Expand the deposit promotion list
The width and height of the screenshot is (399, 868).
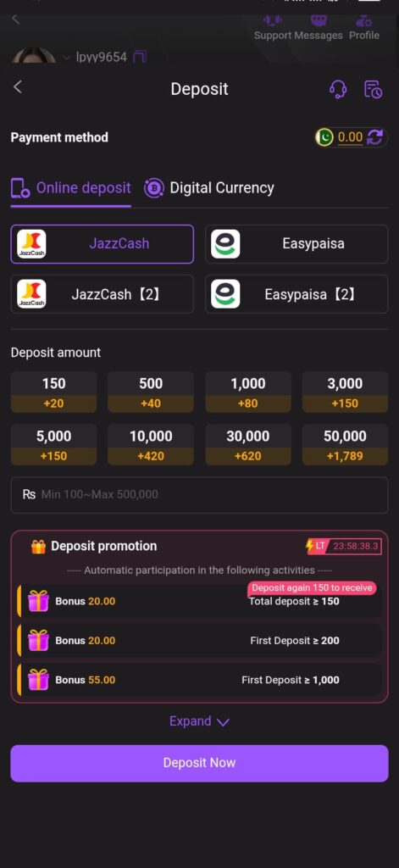199,721
